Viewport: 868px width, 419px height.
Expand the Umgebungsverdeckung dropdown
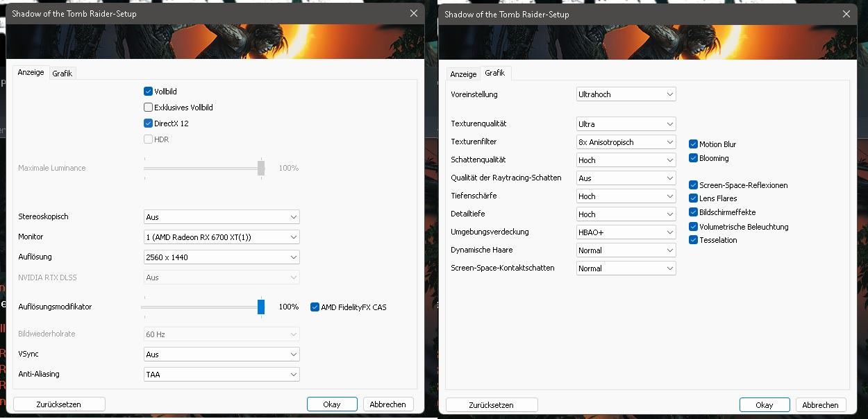coord(626,232)
